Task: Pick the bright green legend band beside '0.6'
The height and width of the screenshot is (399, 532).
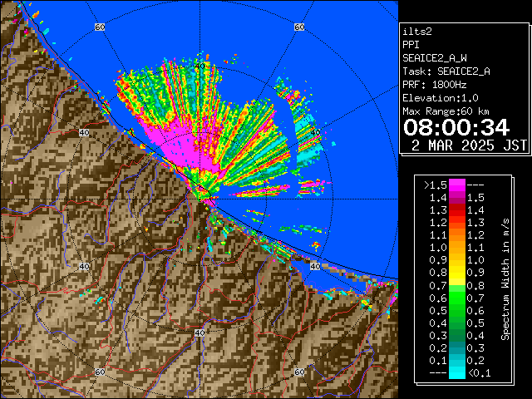Action: (457, 298)
